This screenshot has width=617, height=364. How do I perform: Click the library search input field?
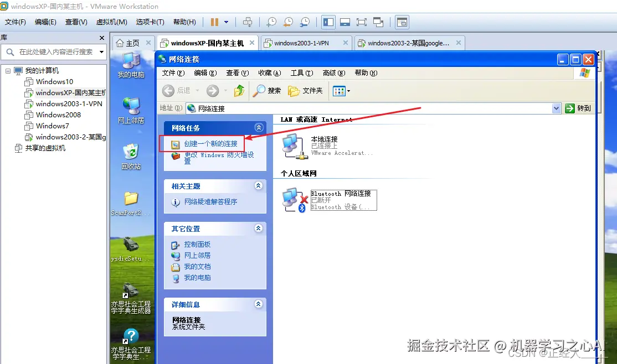pos(53,52)
